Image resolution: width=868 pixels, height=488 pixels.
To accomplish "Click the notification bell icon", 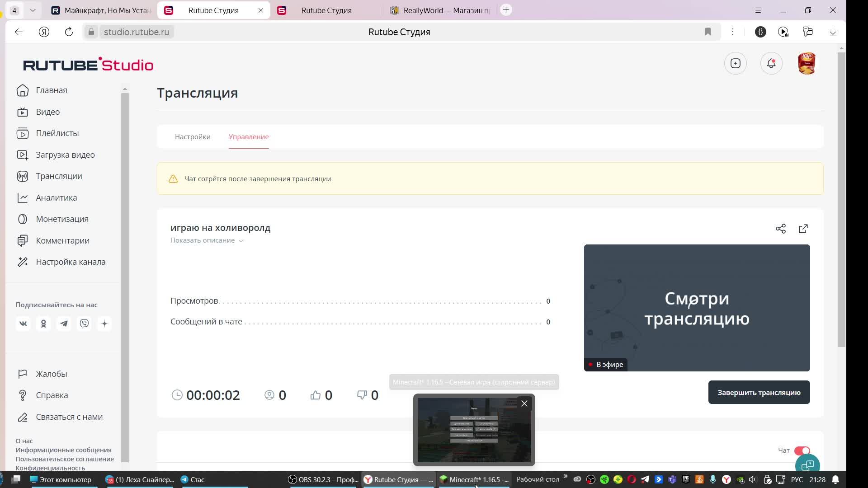I will 771,64.
